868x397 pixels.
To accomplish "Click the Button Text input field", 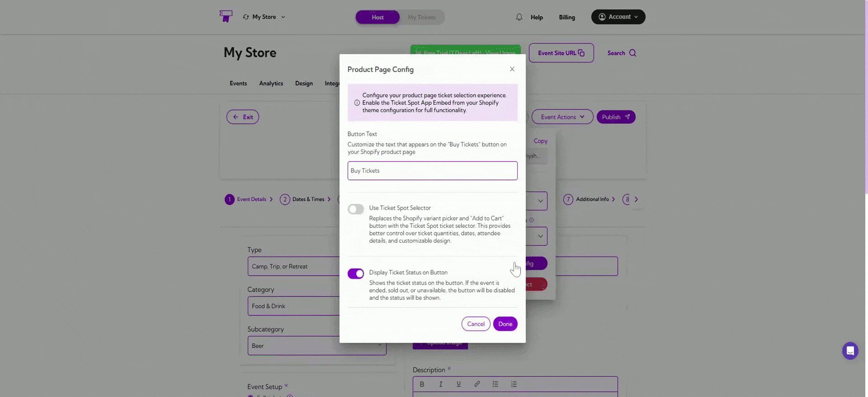I will click(432, 170).
